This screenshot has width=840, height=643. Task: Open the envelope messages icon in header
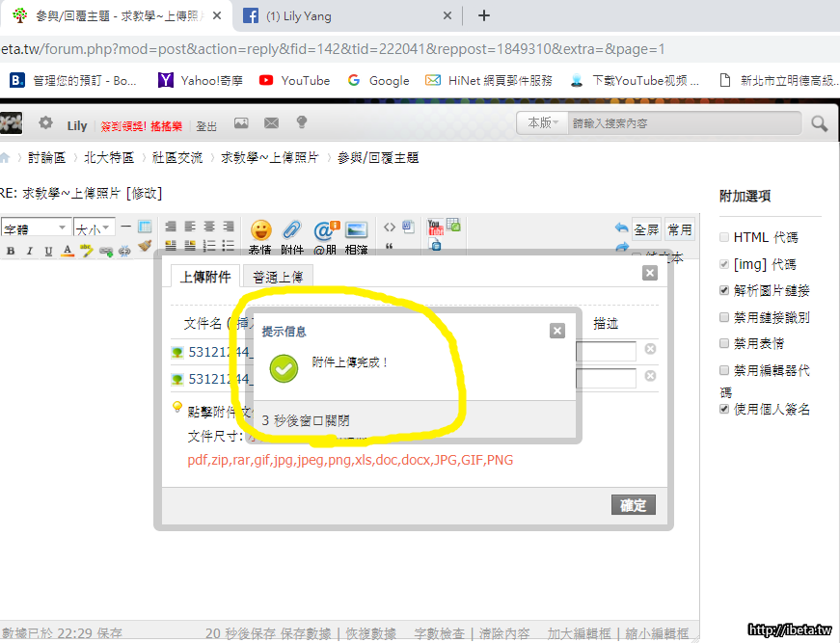coord(271,123)
